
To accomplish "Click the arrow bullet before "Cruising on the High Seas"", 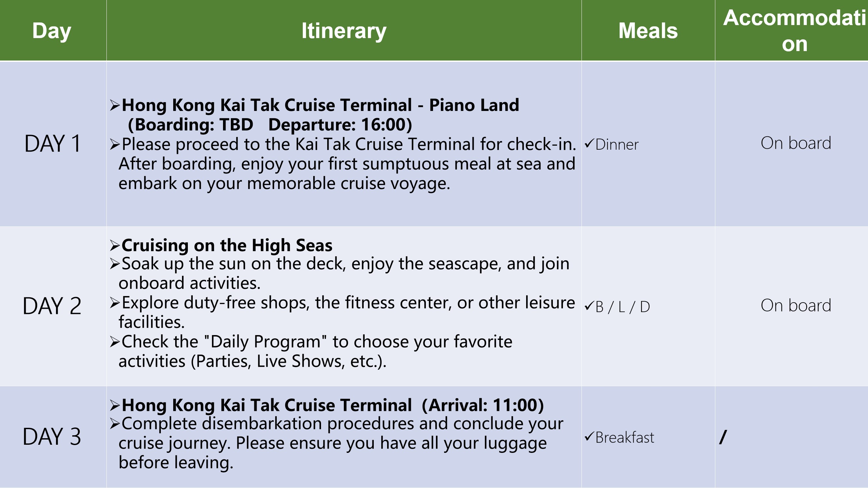I will tap(115, 246).
